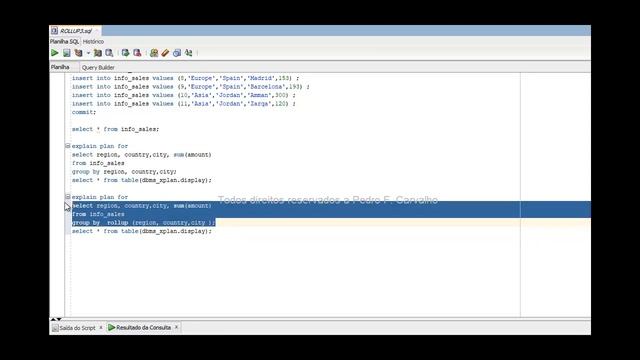Open the Query Builder tab
Image resolution: width=640 pixels, height=360 pixels.
[x=98, y=67]
